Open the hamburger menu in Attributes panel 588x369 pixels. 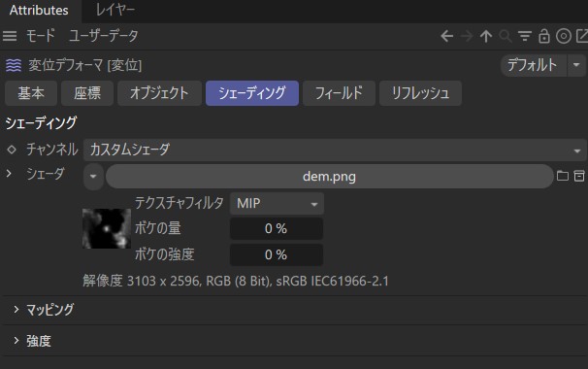[10, 36]
